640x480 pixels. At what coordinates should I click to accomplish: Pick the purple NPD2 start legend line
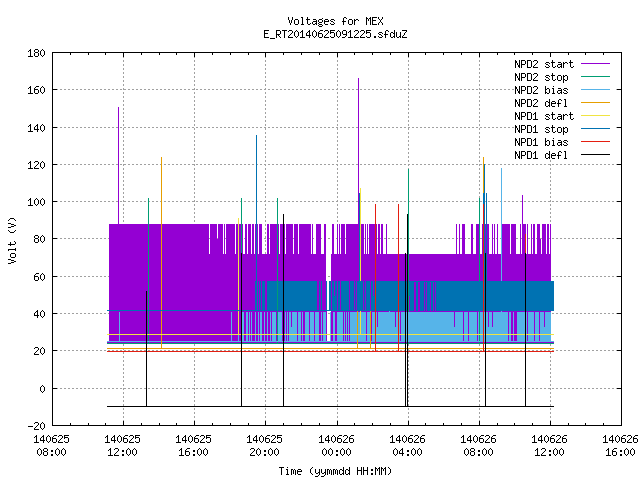coord(595,64)
